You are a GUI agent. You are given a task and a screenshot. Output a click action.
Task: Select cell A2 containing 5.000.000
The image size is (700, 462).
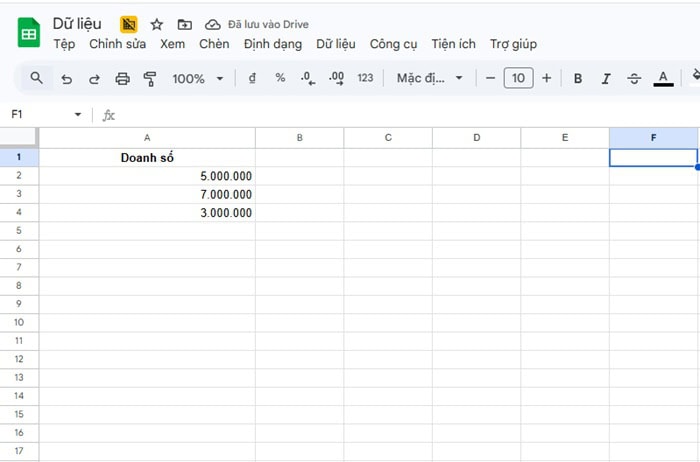147,176
